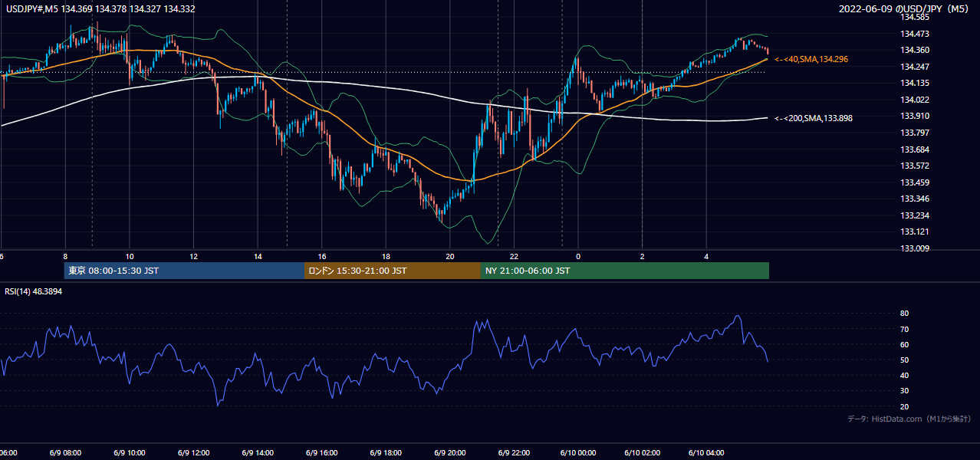The image size is (980, 460).
Task: Click the RSI scale value 70
Action: pos(904,329)
